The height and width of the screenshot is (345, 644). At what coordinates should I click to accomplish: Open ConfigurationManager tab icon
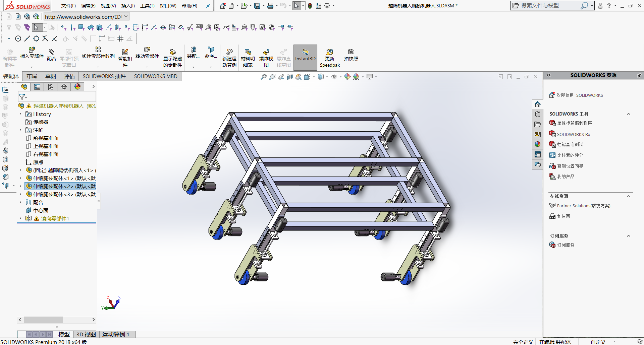click(x=51, y=87)
